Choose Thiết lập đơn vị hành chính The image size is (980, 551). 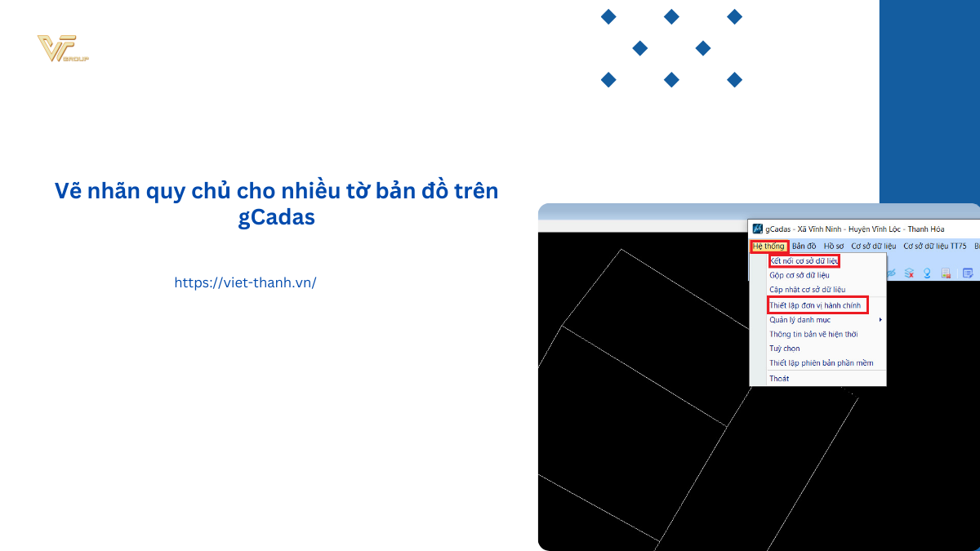(816, 304)
